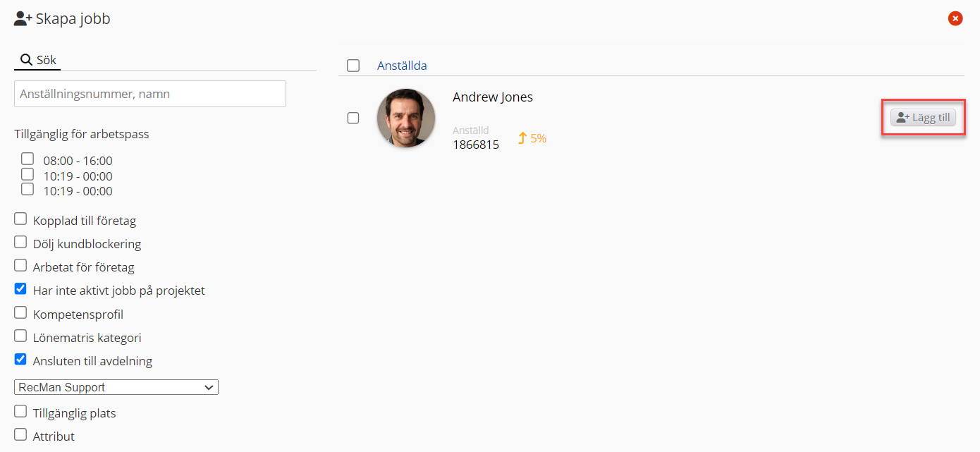The image size is (980, 452).
Task: Uncheck Har inte aktivt jobb på projektet
Action: click(21, 289)
